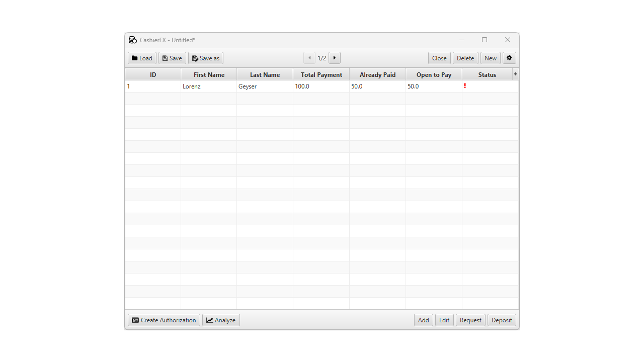Click the Edit button
644x362 pixels.
(x=444, y=320)
